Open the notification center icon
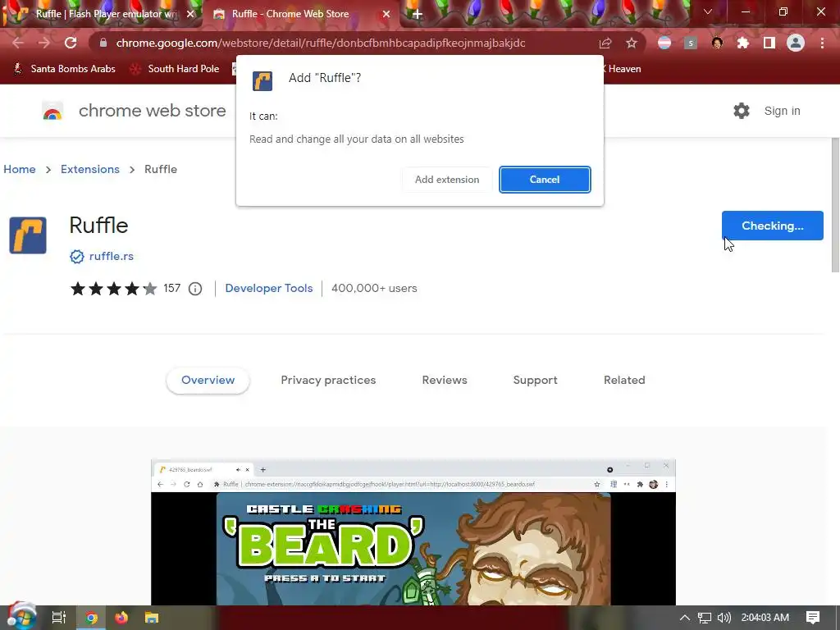Image resolution: width=840 pixels, height=630 pixels. 813,618
